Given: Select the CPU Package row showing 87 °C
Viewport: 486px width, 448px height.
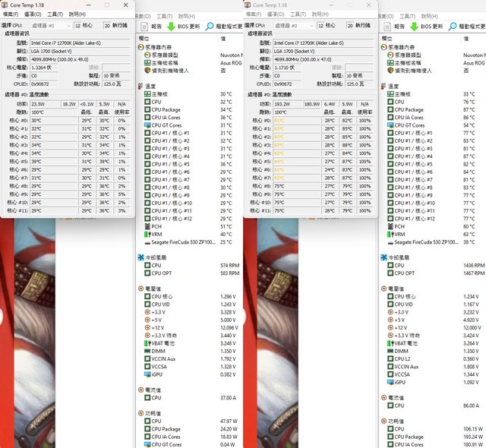Looking at the screenshot, I should click(x=414, y=109).
